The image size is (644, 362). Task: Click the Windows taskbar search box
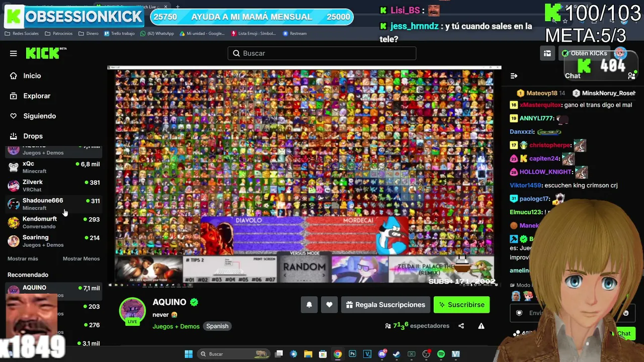pos(234,354)
